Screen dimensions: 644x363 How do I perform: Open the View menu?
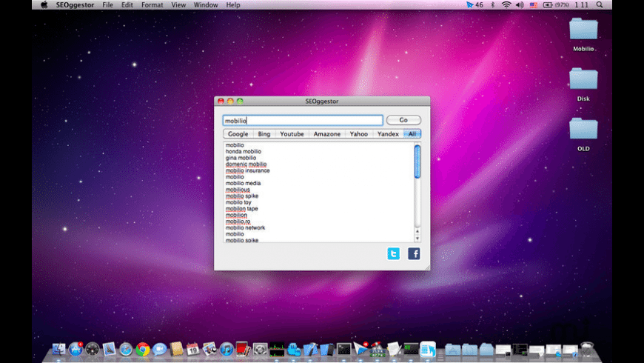[x=178, y=5]
